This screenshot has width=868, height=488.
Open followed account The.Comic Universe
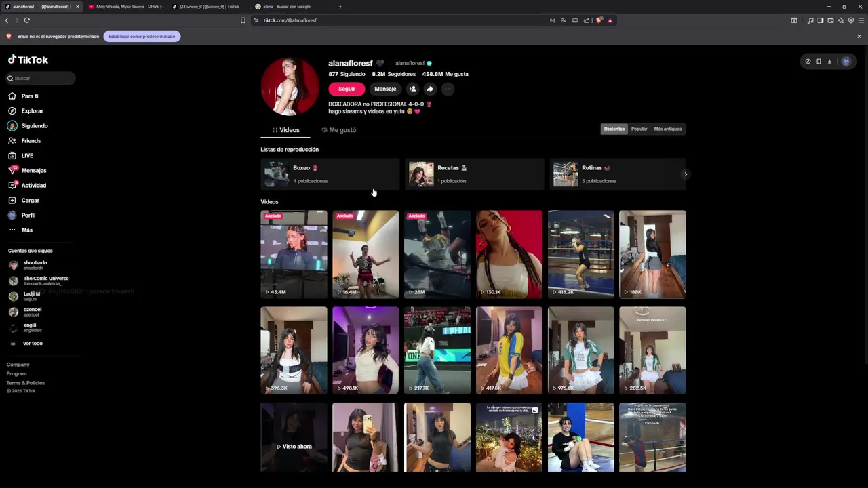point(38,281)
